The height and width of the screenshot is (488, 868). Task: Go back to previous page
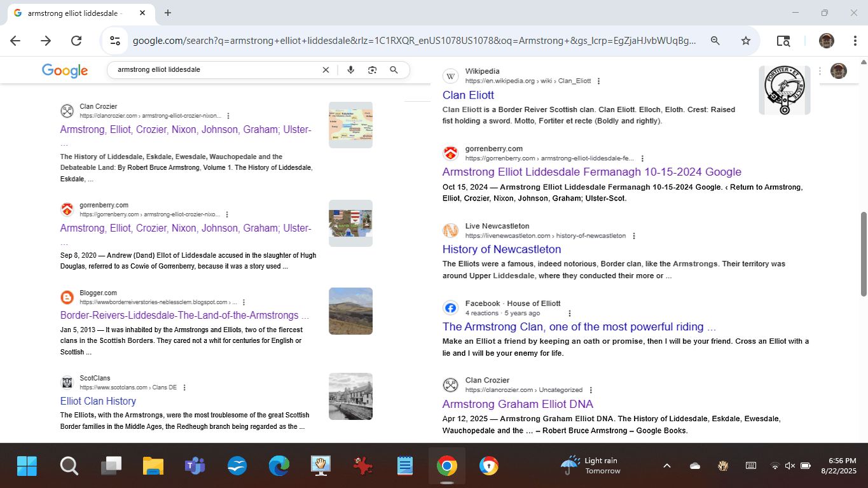pyautogui.click(x=15, y=41)
